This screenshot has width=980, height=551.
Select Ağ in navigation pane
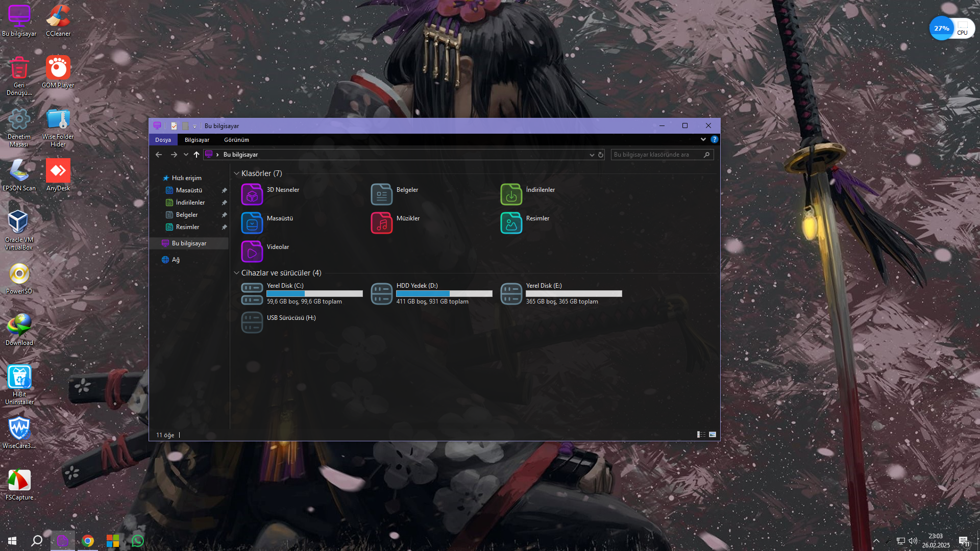(x=175, y=260)
